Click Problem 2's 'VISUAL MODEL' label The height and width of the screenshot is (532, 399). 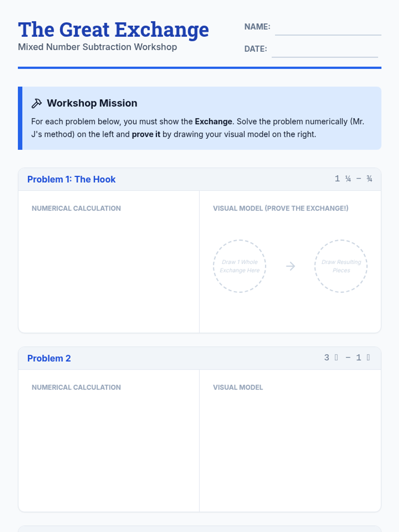coord(238,387)
